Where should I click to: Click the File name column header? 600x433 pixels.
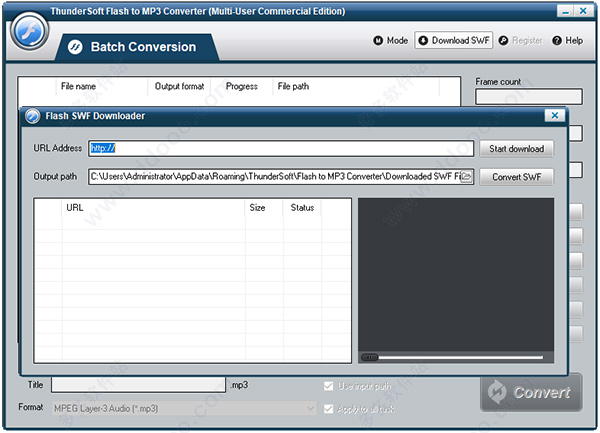pos(102,86)
